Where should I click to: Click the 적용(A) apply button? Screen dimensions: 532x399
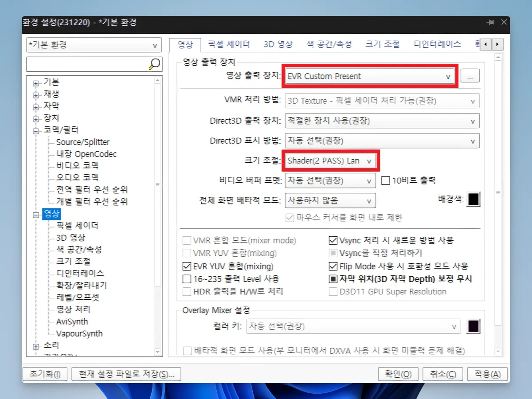(487, 374)
